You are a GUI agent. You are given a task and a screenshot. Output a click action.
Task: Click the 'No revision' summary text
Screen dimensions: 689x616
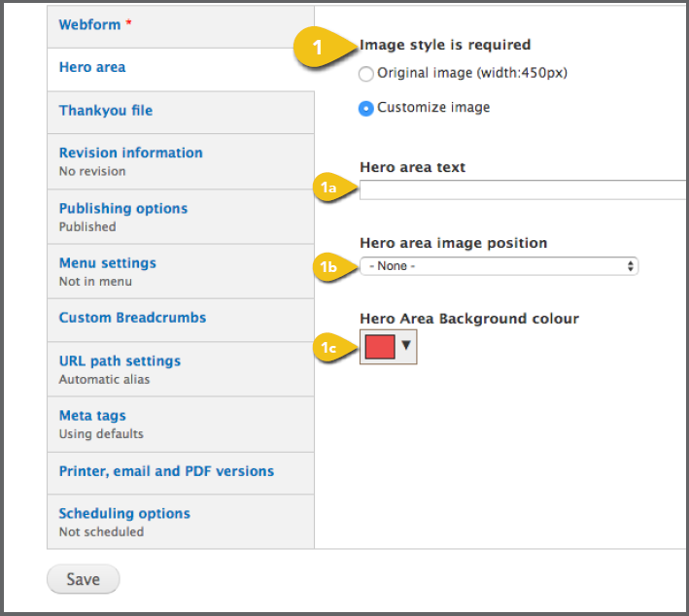tap(92, 171)
